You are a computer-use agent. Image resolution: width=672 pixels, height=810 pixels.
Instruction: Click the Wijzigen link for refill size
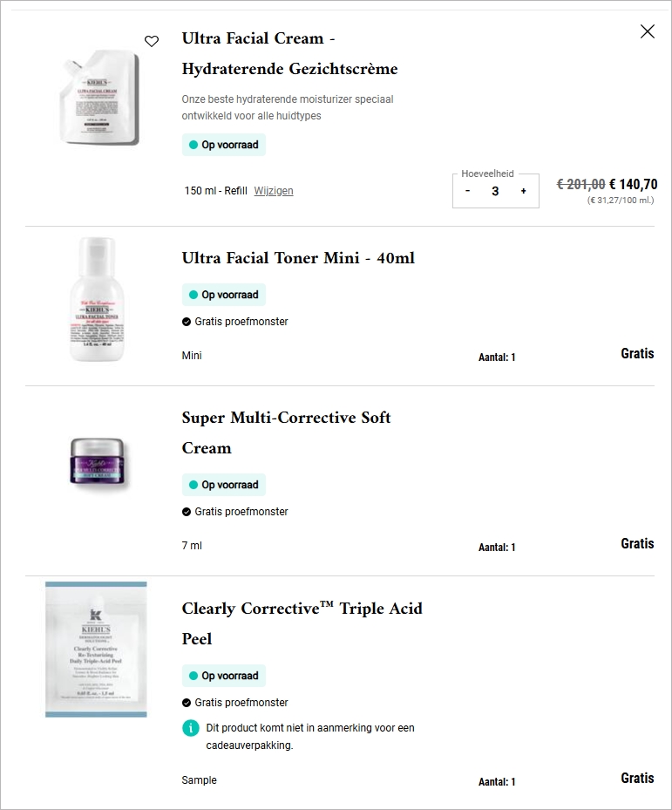coord(274,191)
